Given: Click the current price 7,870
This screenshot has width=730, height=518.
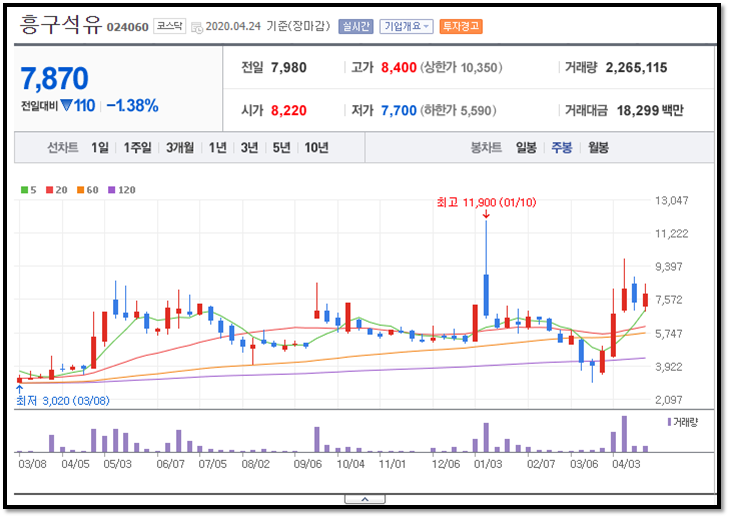Looking at the screenshot, I should coord(54,78).
